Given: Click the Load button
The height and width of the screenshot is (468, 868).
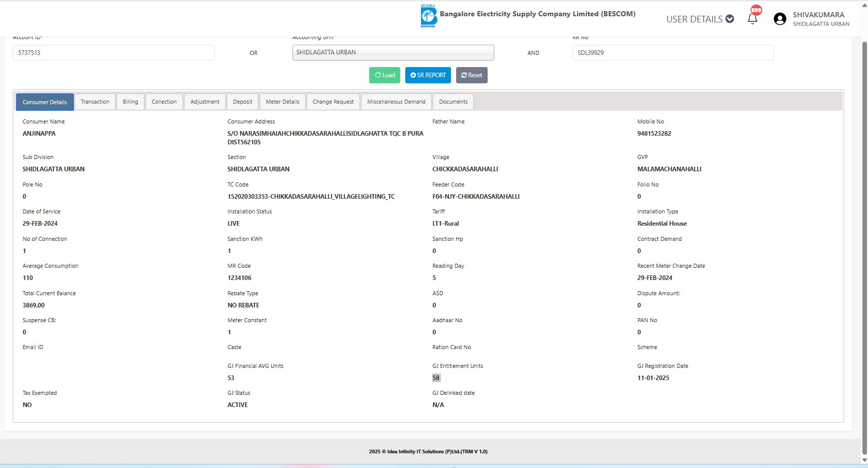Looking at the screenshot, I should (384, 75).
